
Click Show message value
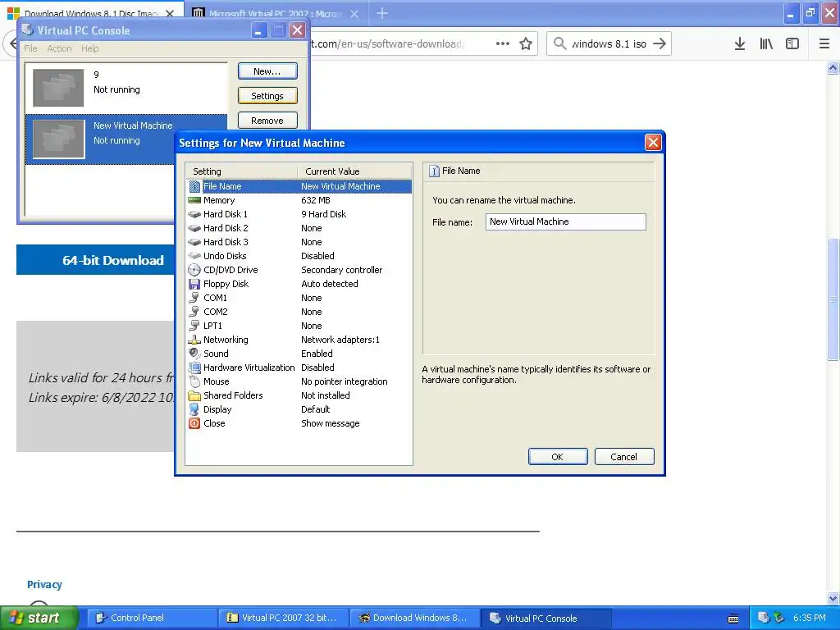click(330, 423)
